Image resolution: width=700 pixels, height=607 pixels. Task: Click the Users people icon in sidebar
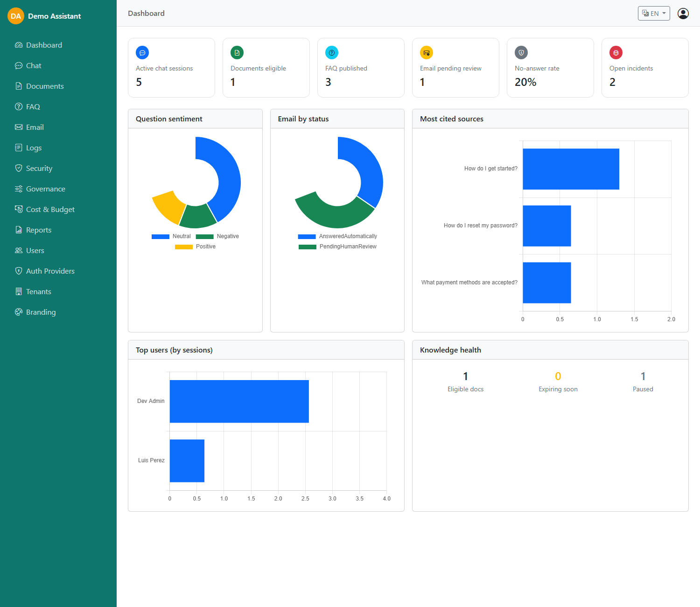(x=19, y=251)
